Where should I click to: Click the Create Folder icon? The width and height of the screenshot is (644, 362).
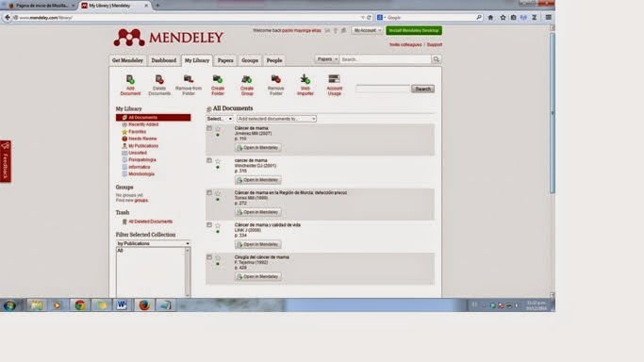(x=218, y=79)
